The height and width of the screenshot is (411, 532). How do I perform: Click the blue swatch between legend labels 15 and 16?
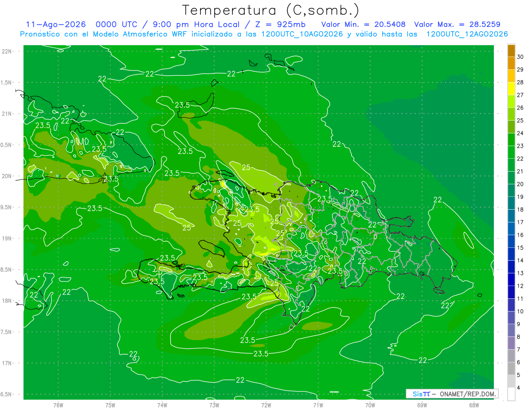(x=511, y=241)
